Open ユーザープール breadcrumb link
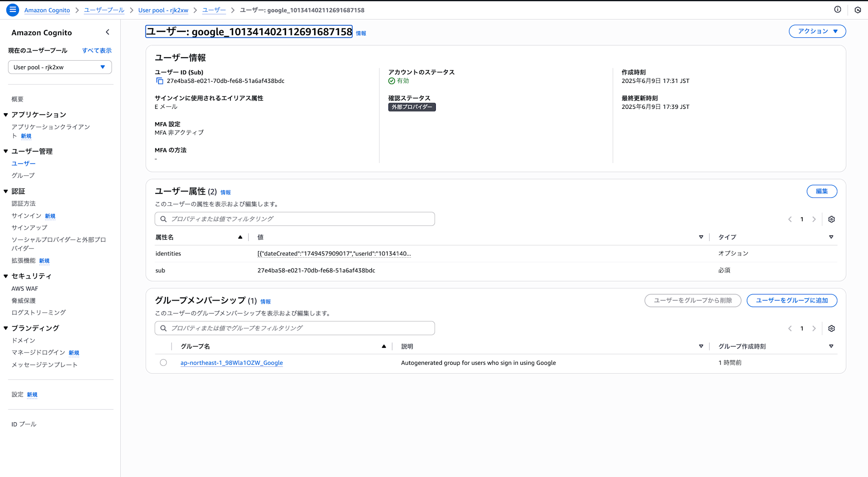Image resolution: width=868 pixels, height=477 pixels. point(104,10)
